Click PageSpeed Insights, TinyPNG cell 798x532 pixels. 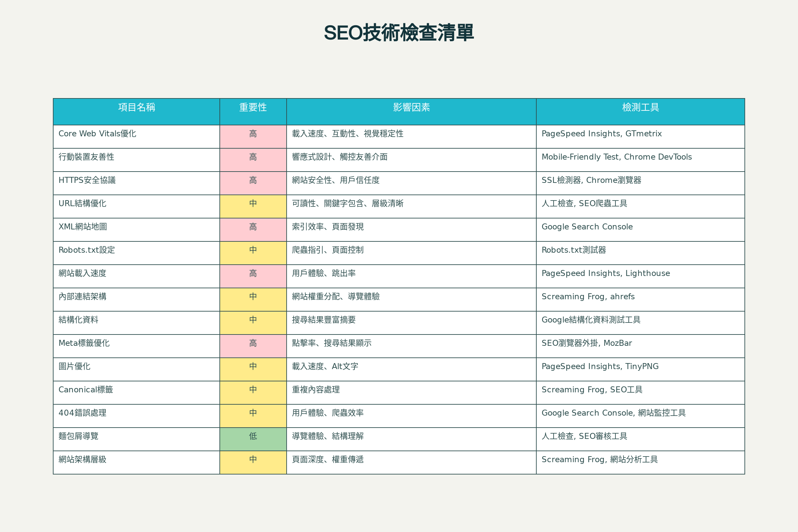tap(641, 369)
